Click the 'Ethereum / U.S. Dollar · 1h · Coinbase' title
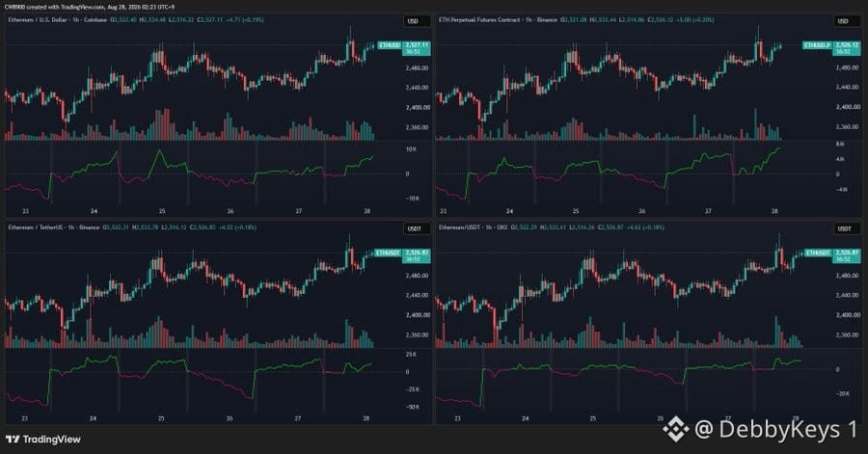The width and height of the screenshot is (868, 454). point(57,20)
